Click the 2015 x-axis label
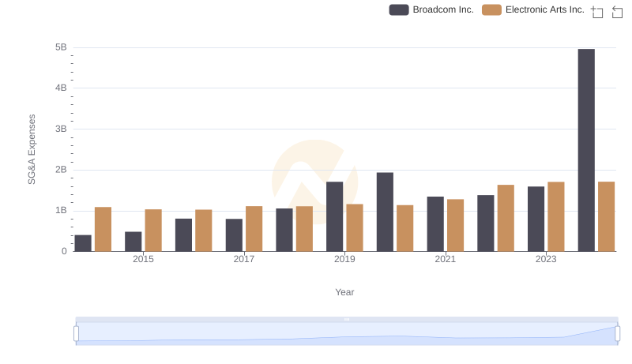 tap(143, 259)
